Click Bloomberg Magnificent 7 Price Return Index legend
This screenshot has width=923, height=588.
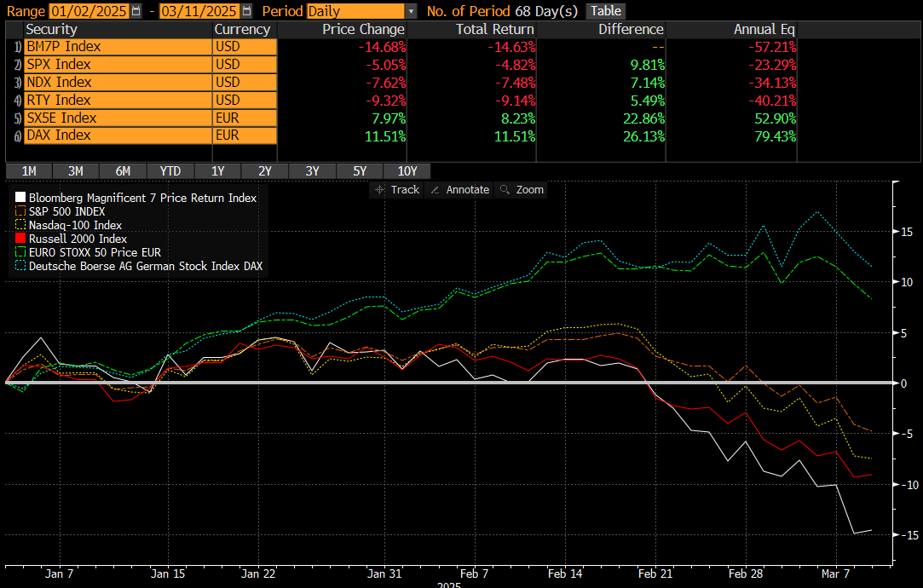[142, 198]
